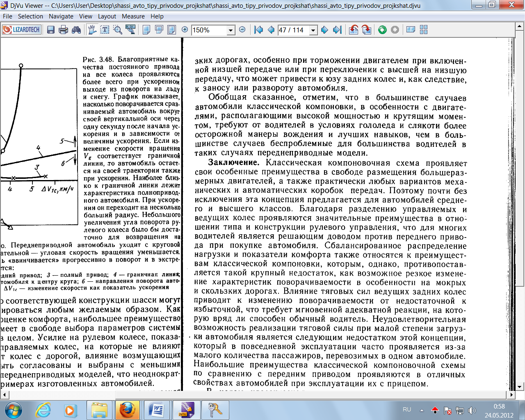Image resolution: width=525 pixels, height=420 pixels.
Task: Select the Hand pan tool
Action: coord(92,30)
